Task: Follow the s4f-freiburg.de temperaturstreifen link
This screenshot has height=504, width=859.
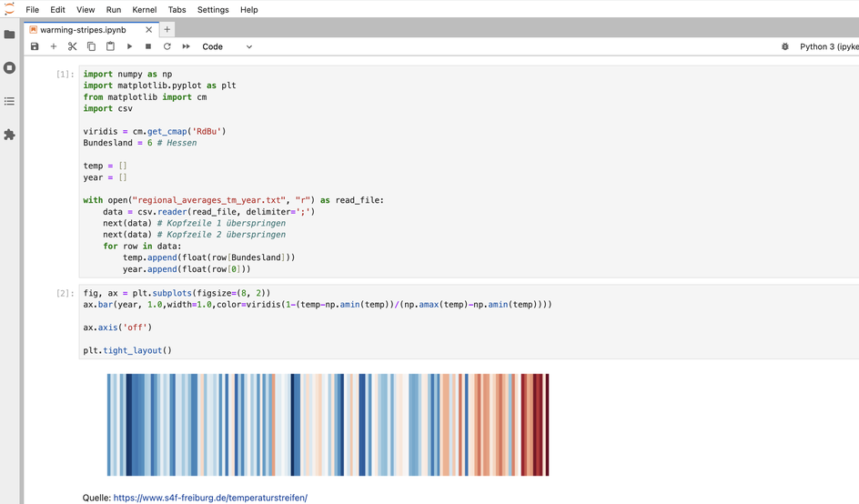Action: (x=210, y=498)
